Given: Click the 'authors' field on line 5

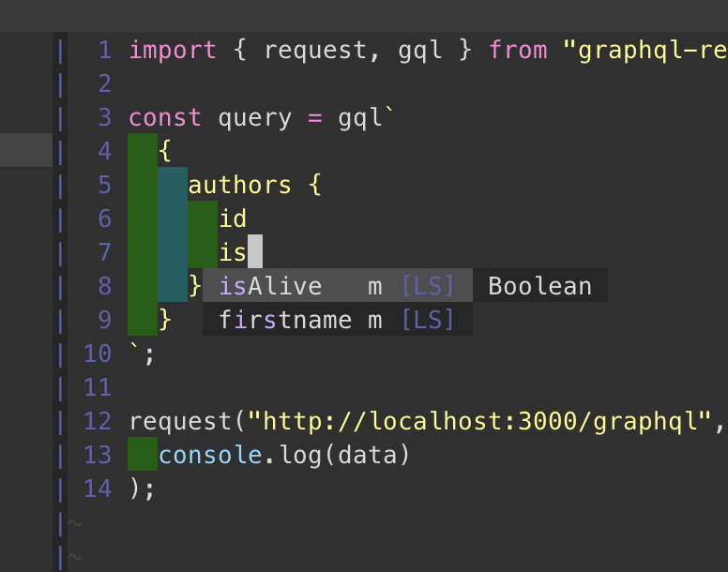Looking at the screenshot, I should pyautogui.click(x=239, y=185).
